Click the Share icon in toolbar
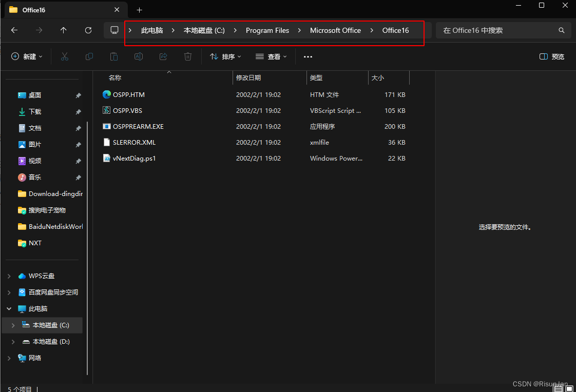Viewport: 576px width, 392px height. [x=163, y=56]
